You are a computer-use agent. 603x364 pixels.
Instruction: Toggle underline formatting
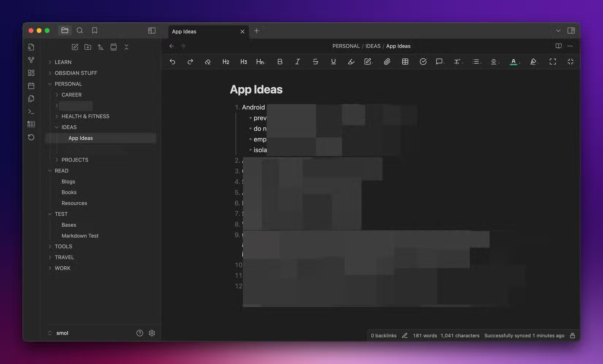click(x=333, y=61)
